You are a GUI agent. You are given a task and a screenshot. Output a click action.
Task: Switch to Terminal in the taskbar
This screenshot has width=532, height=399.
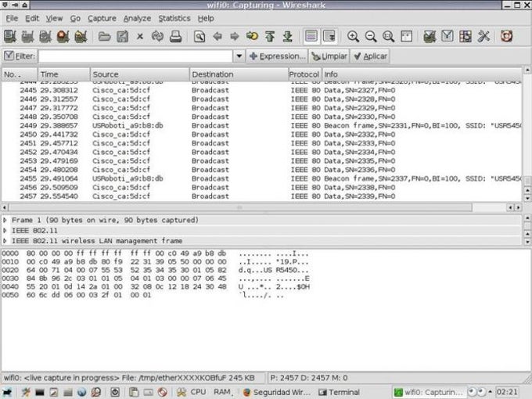tap(340, 392)
